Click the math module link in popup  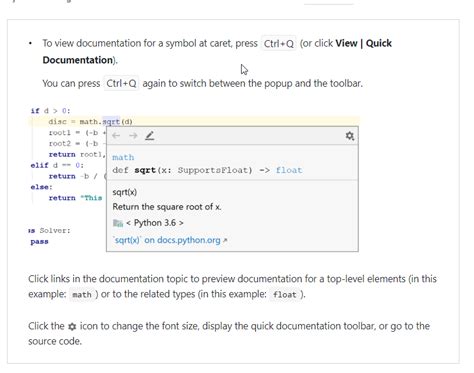123,157
